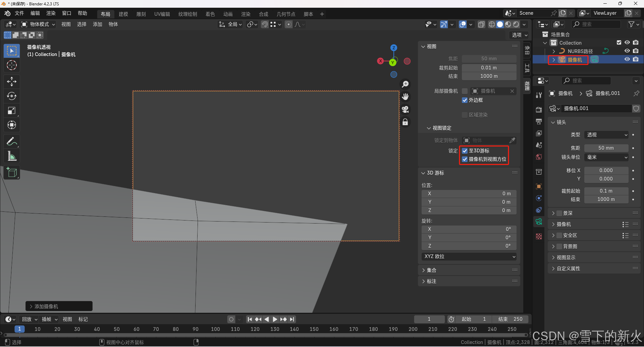This screenshot has width=644, height=347.
Task: Select the Measure tool
Action: (x=12, y=156)
